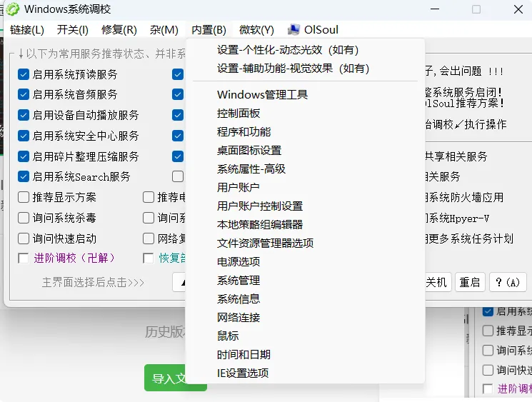
Task: Check 推荐显示 checkbox in the background window
Action: pos(488,331)
